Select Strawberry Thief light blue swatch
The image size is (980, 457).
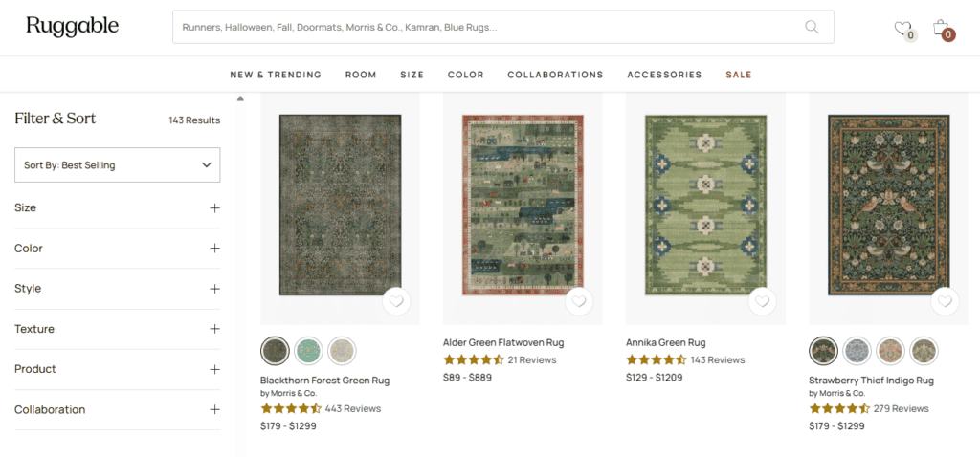(x=857, y=351)
